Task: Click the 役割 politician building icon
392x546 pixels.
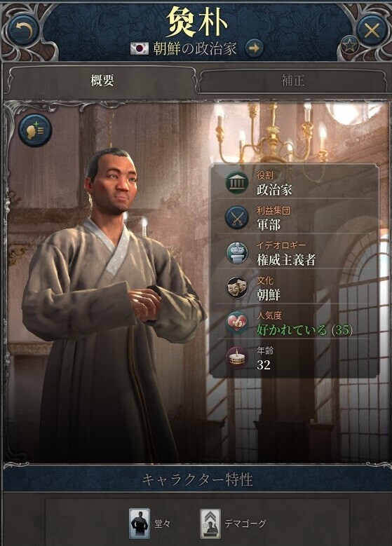Action: [237, 182]
